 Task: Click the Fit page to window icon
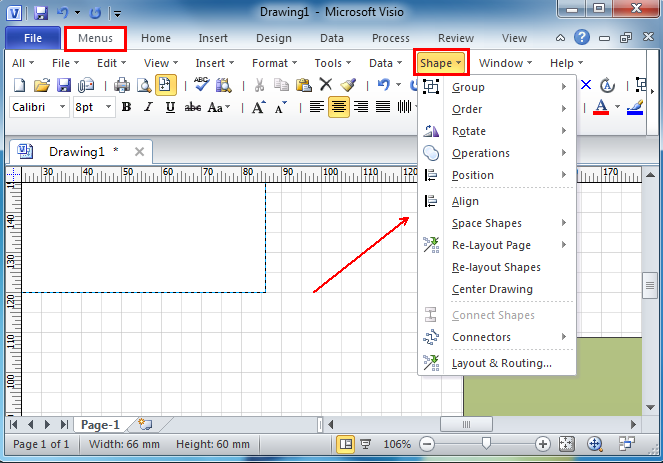tap(566, 444)
